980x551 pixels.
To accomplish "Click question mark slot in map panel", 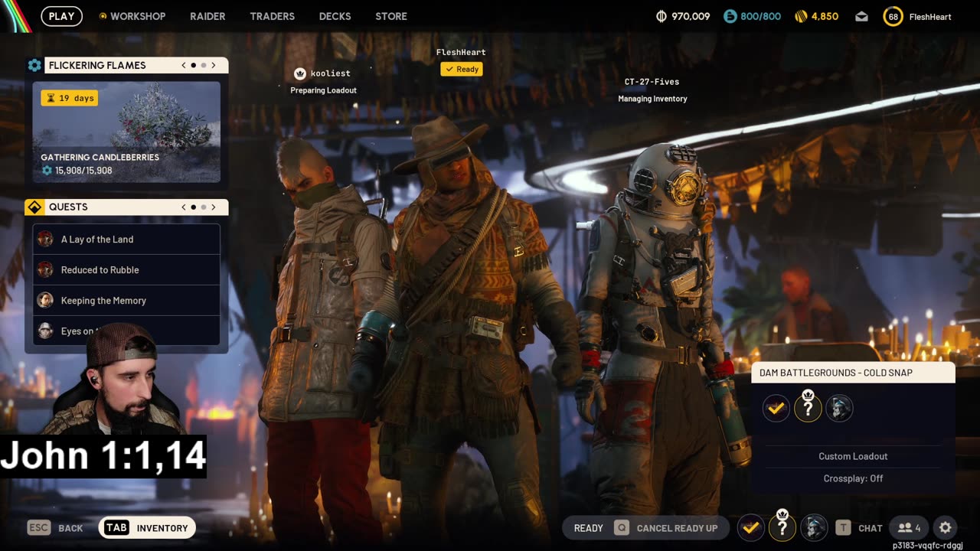I will pyautogui.click(x=808, y=408).
